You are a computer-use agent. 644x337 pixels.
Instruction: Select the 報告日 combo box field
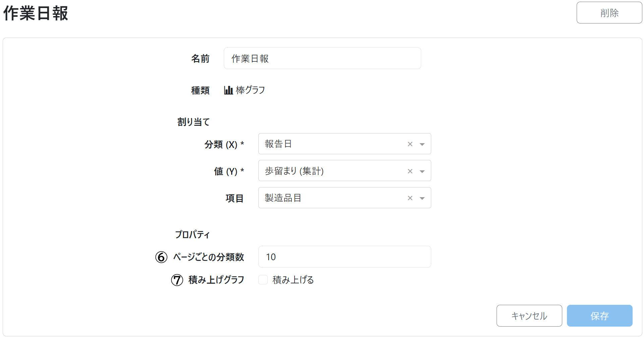point(332,144)
